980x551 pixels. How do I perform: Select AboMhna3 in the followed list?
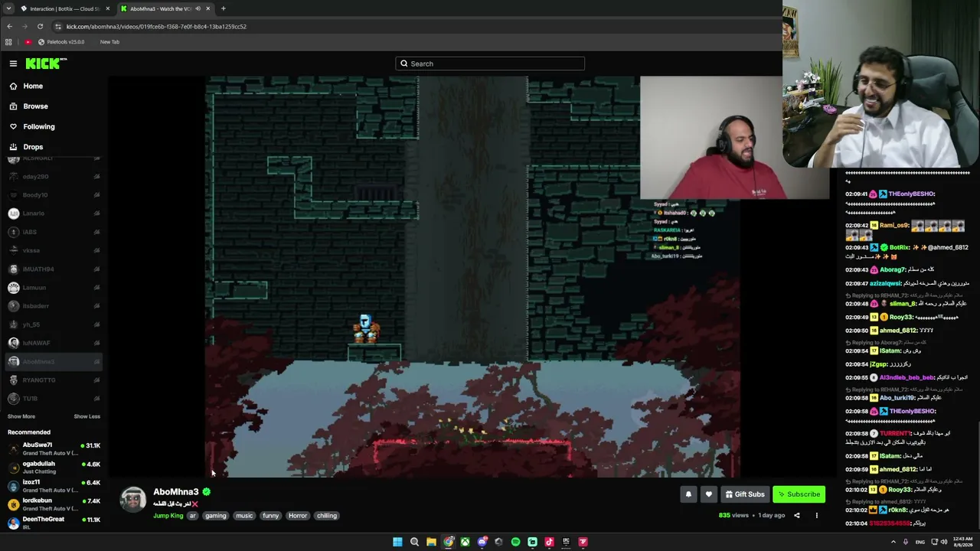[54, 361]
